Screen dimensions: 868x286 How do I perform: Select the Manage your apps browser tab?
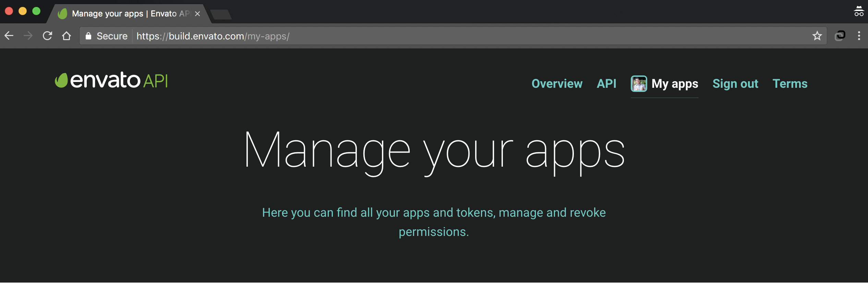129,14
